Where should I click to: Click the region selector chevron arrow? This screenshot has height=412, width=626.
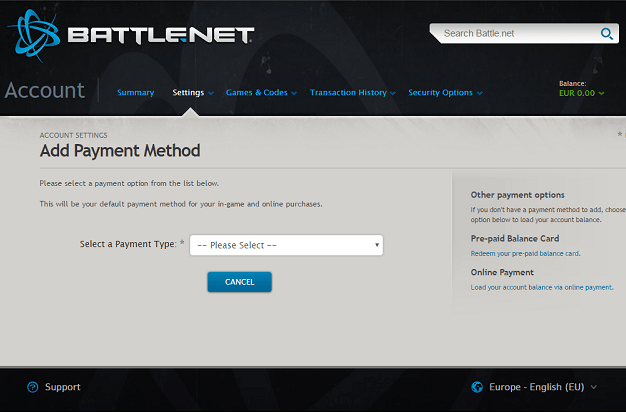click(x=594, y=387)
